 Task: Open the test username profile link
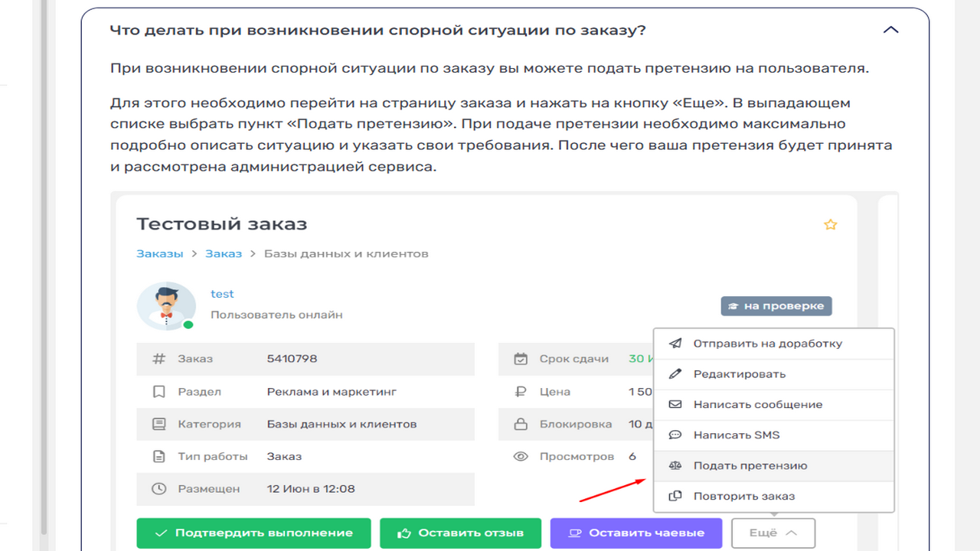pyautogui.click(x=222, y=294)
